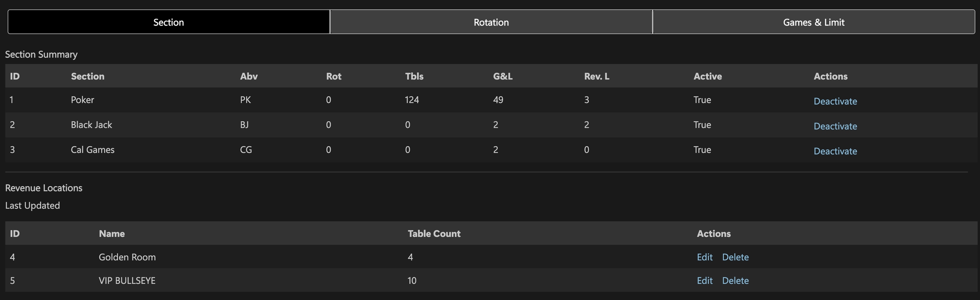Edit the VIP BULLSEYE location
This screenshot has height=300, width=980.
(x=704, y=280)
